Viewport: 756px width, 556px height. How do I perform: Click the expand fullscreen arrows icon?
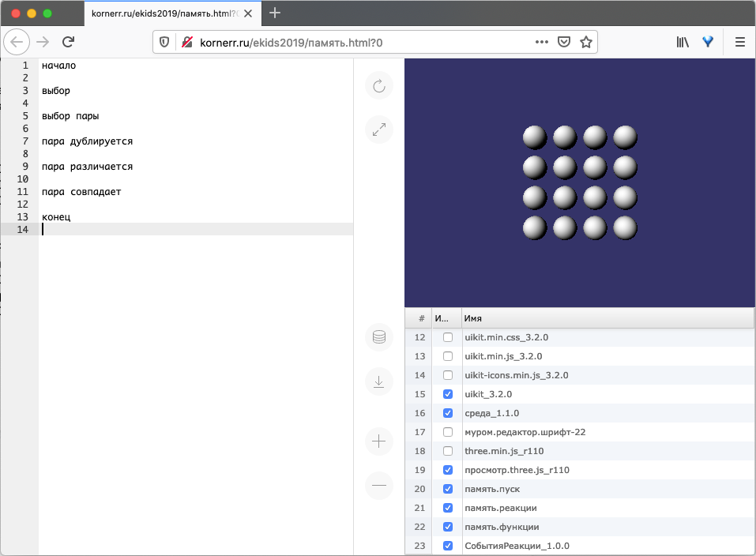coord(379,130)
